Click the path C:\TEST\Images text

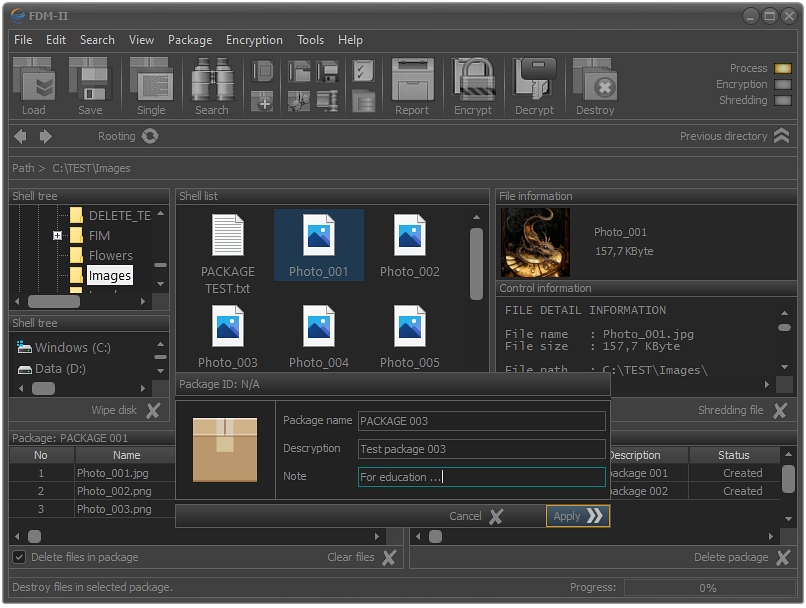pyautogui.click(x=91, y=168)
